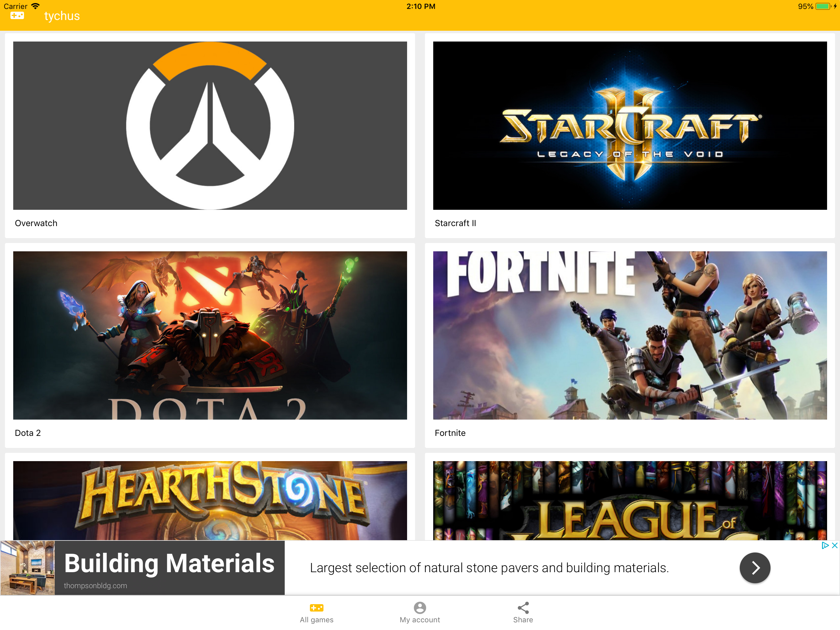The image size is (840, 630).
Task: Open the Starcraft II cover image
Action: pos(630,126)
